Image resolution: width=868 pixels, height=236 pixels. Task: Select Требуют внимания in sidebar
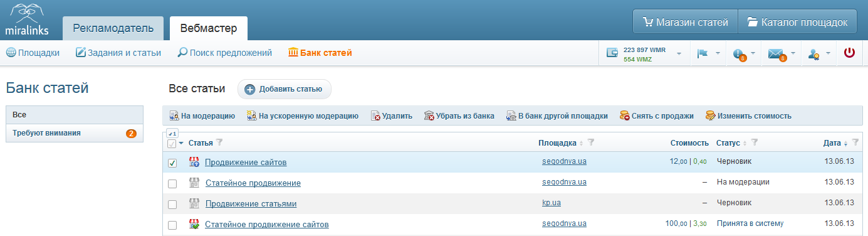coord(75,133)
